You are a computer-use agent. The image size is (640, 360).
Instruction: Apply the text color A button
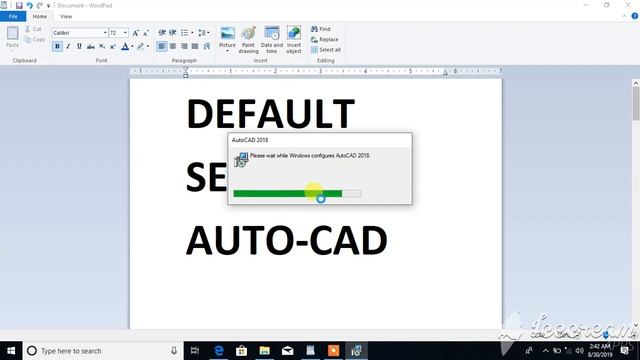click(125, 47)
